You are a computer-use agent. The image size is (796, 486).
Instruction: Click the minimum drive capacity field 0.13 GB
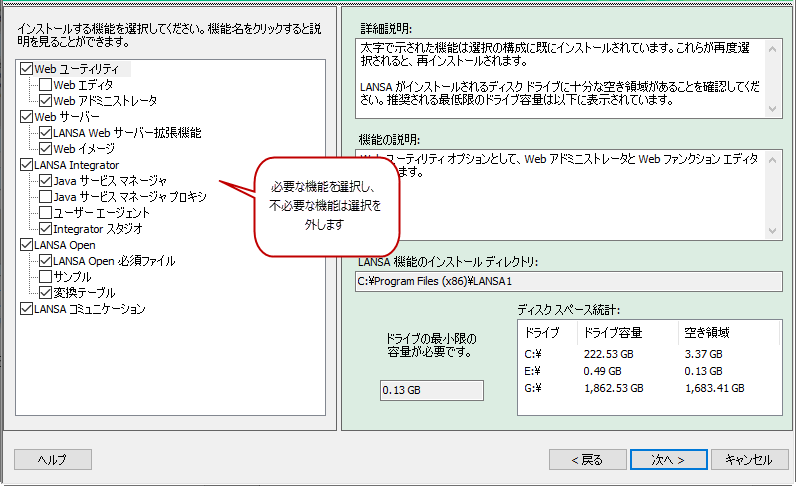[x=432, y=390]
